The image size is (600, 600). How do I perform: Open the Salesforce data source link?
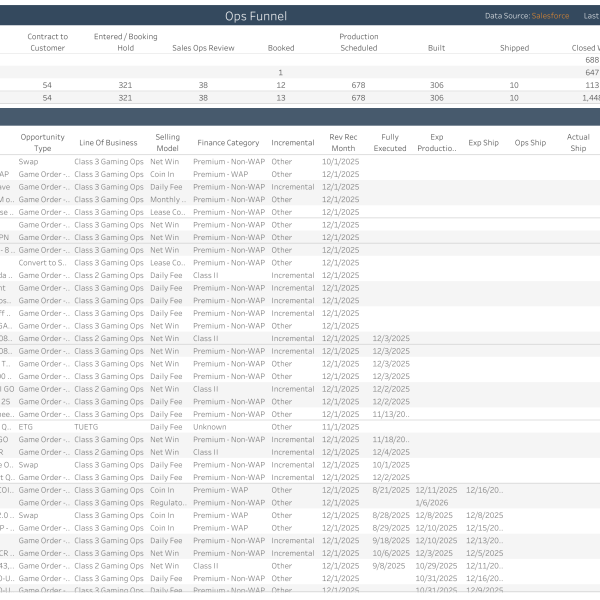point(552,16)
